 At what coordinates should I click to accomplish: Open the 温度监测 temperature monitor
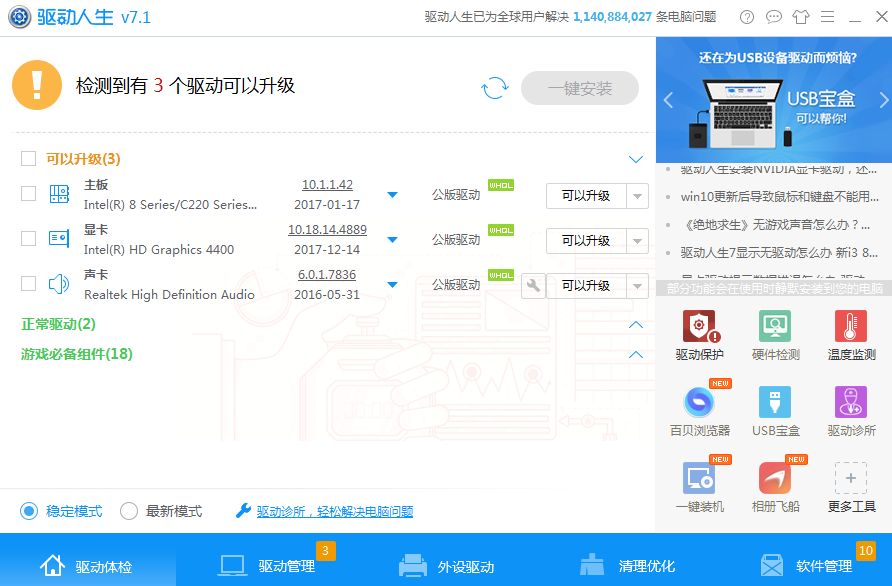coord(851,335)
